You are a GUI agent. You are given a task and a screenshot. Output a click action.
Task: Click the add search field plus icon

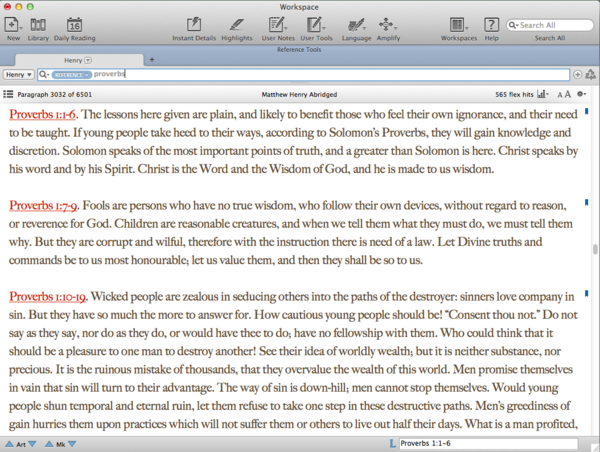(x=577, y=74)
